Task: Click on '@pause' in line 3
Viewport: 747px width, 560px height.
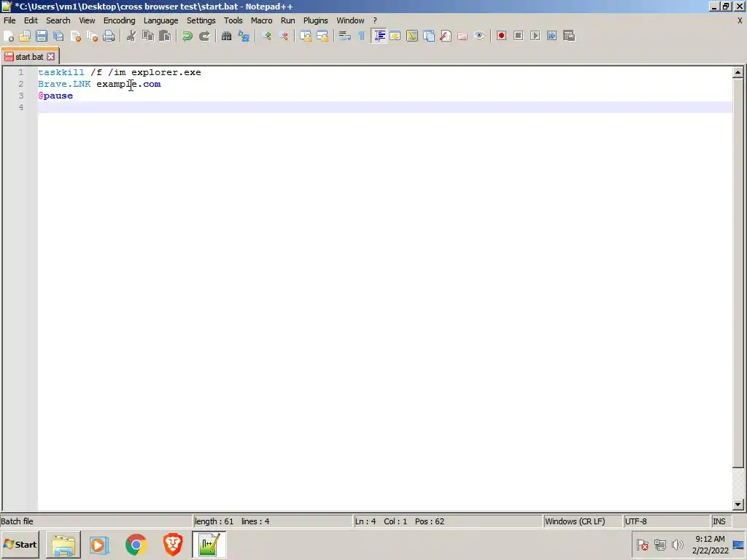Action: coord(55,96)
